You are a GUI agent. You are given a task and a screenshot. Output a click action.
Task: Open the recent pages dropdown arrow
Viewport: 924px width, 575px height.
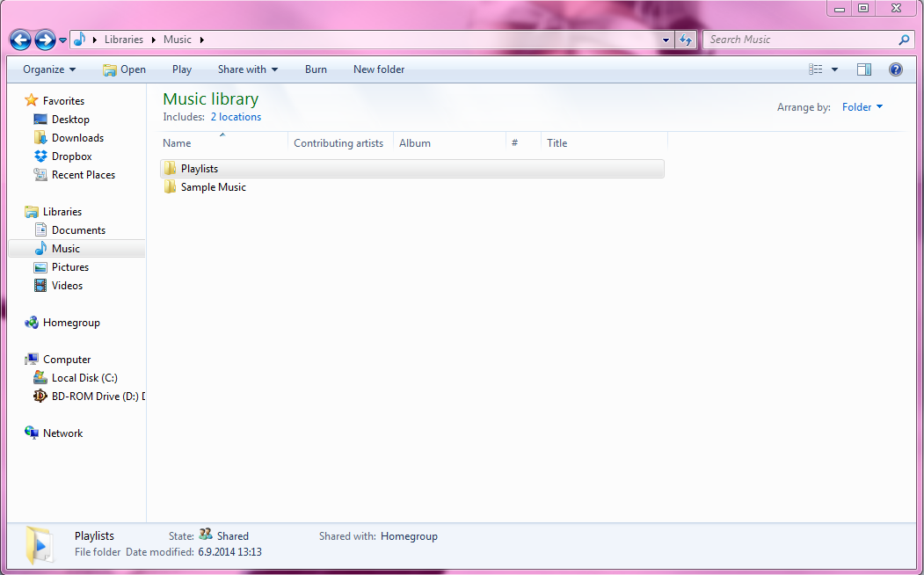[x=62, y=40]
